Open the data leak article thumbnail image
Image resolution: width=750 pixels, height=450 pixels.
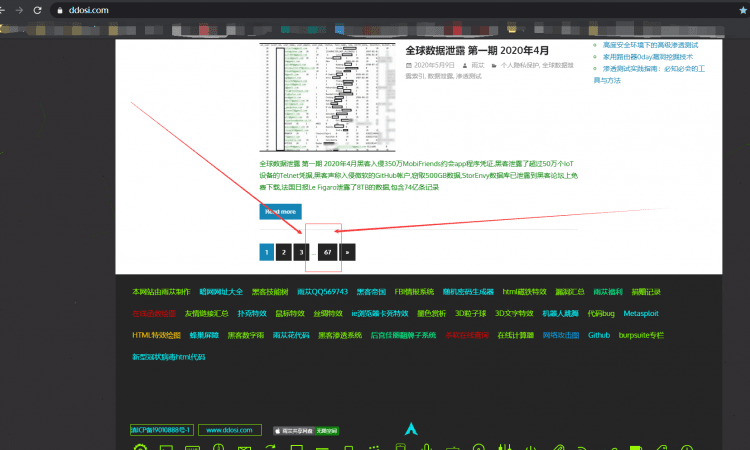coord(327,98)
